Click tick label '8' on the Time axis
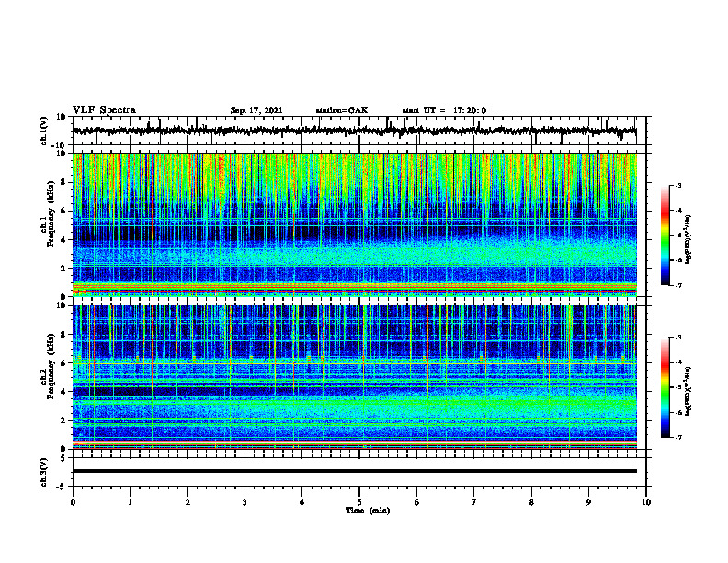This screenshot has height=563, width=728. (531, 502)
